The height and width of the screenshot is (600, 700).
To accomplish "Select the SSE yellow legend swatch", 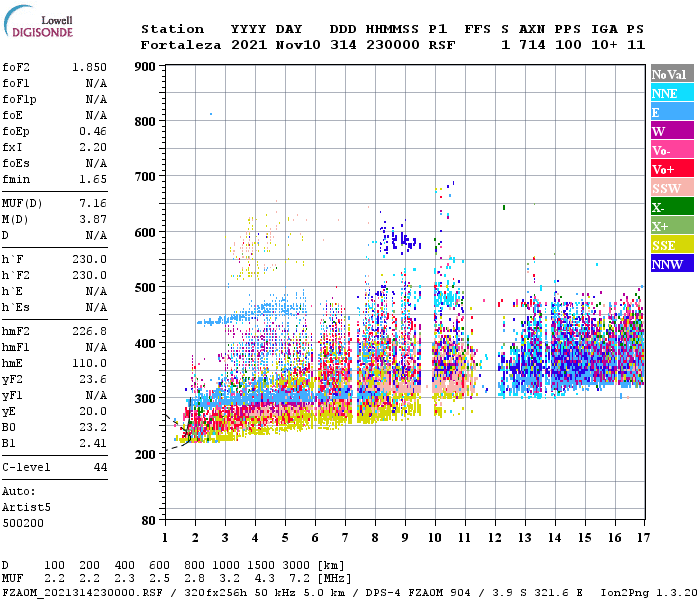I will pos(672,245).
